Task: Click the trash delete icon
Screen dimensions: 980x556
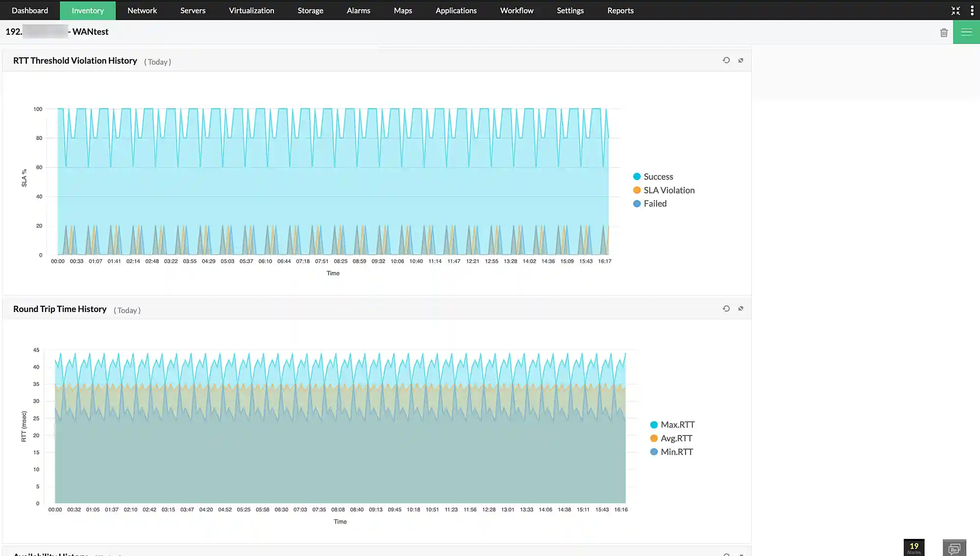Action: [x=944, y=33]
